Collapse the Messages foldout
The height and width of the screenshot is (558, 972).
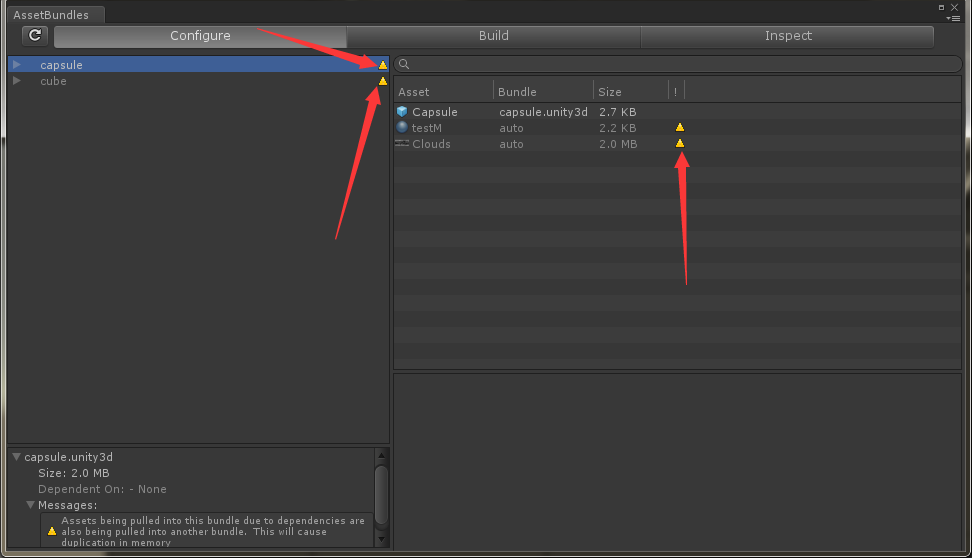point(31,505)
